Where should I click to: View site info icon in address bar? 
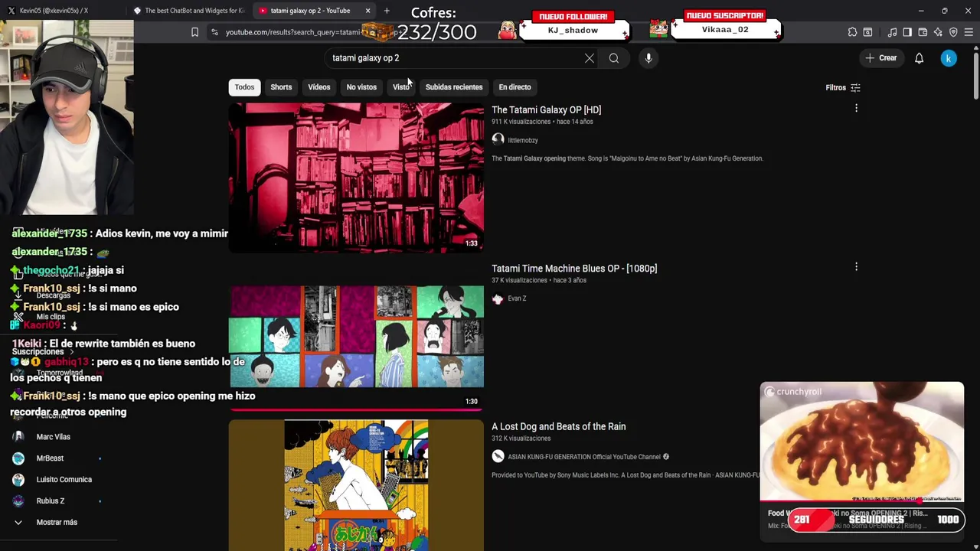[x=214, y=32]
